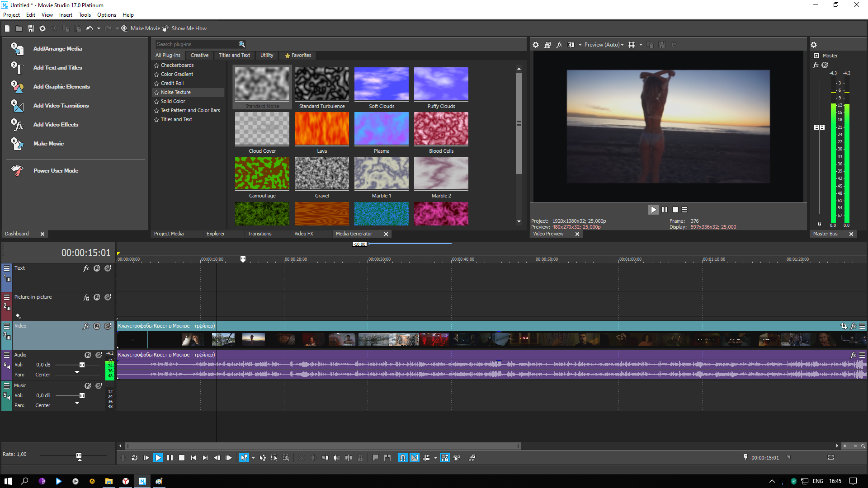This screenshot has width=868, height=488.
Task: Open Project Properties gear in preview
Action: coord(536,45)
